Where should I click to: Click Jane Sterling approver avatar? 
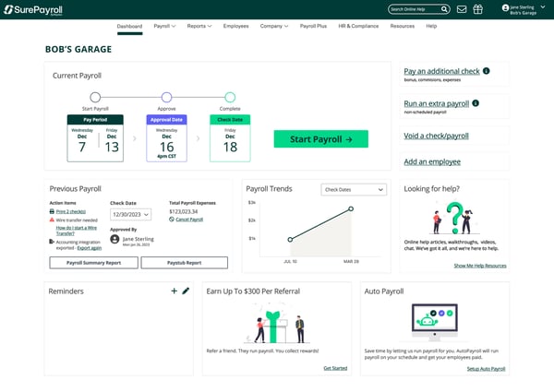click(x=114, y=239)
